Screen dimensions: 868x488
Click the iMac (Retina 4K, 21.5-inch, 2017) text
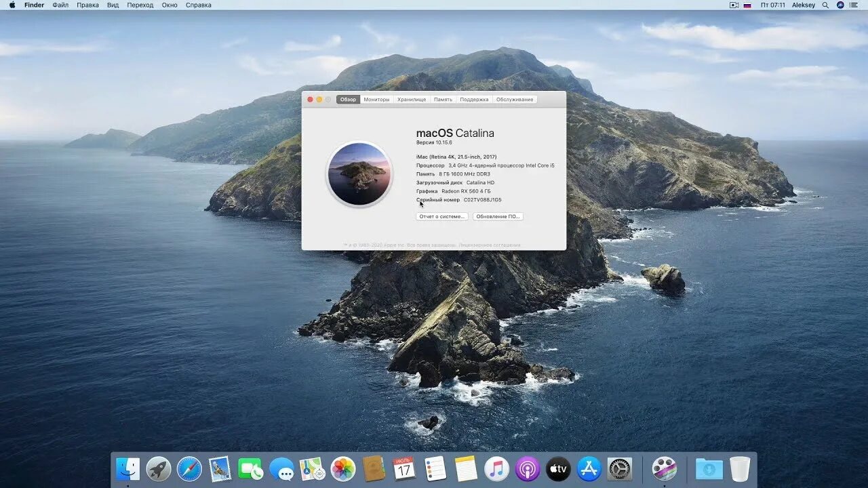pyautogui.click(x=456, y=157)
